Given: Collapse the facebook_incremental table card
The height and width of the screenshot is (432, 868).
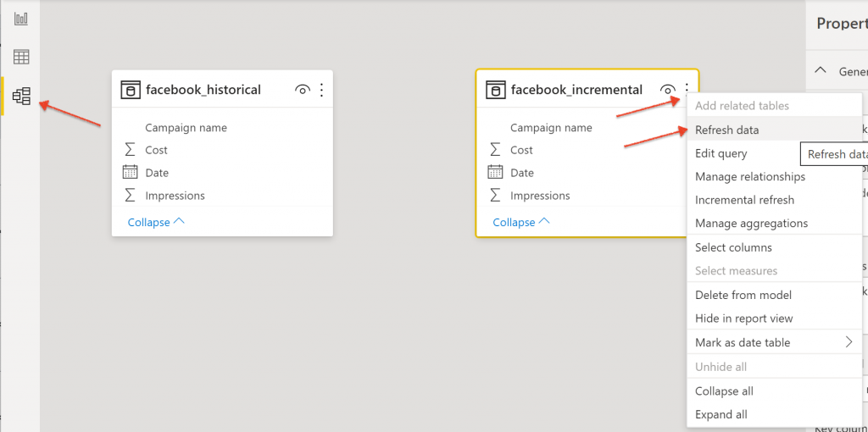Looking at the screenshot, I should coord(521,222).
